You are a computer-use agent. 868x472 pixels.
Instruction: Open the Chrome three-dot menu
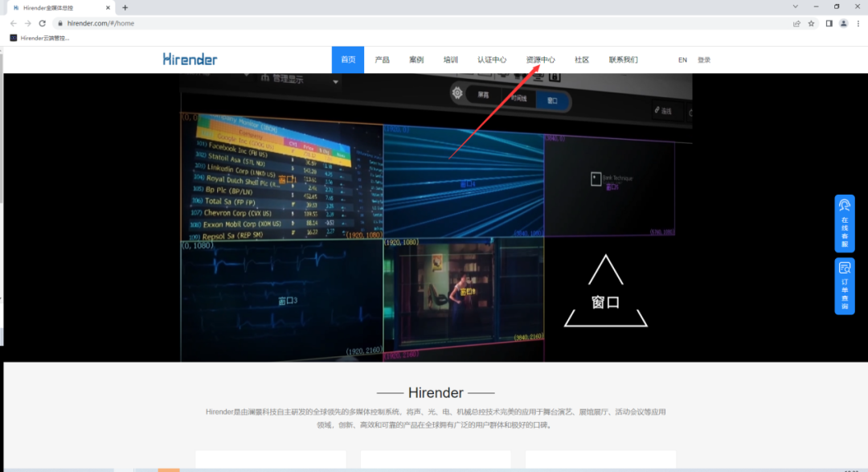[858, 23]
